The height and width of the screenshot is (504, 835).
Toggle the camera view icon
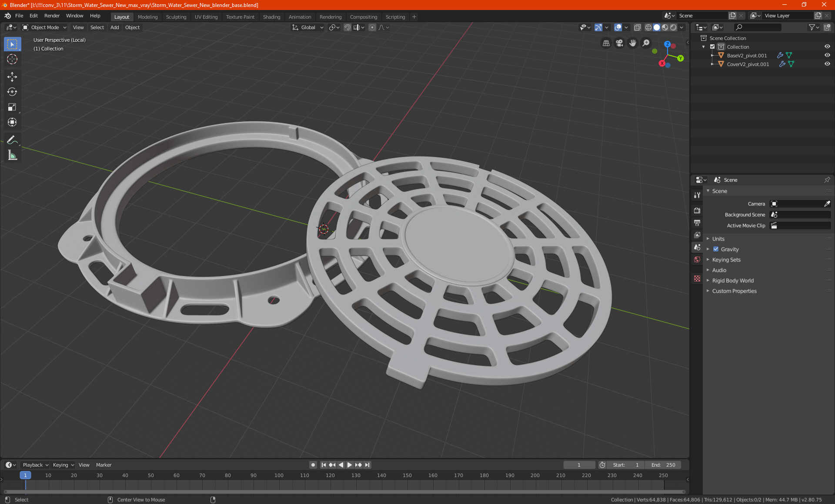click(619, 43)
